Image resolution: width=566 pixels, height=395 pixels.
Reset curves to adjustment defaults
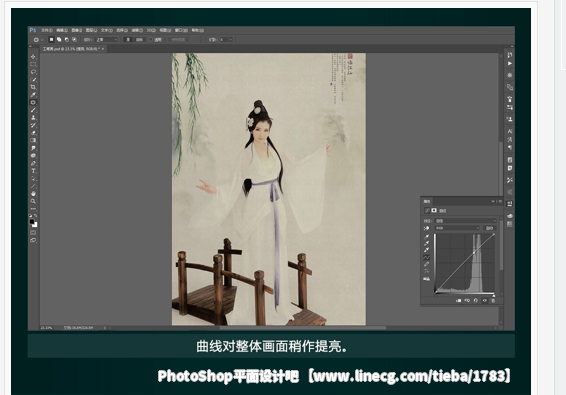click(476, 300)
